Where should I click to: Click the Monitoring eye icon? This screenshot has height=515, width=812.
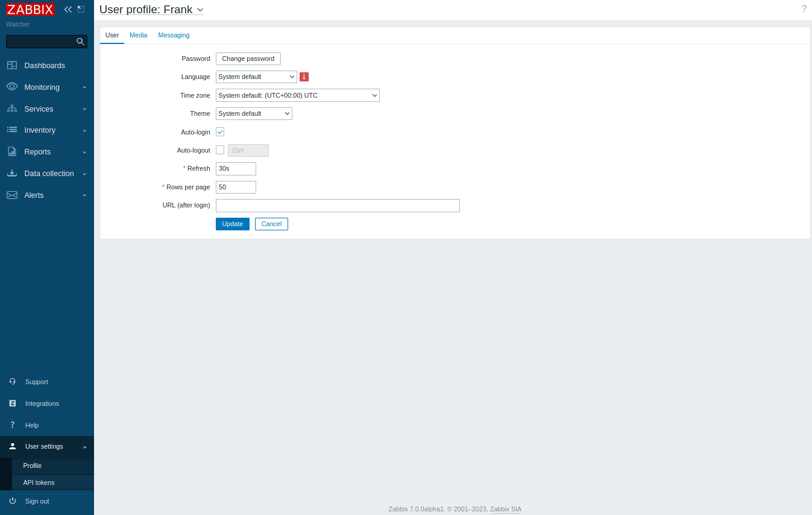click(12, 87)
